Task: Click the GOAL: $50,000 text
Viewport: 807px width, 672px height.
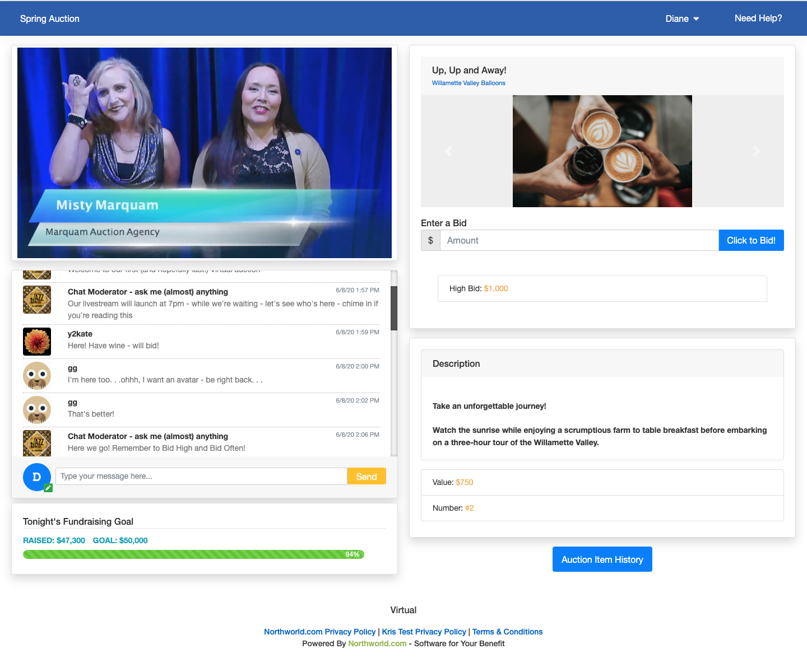Action: pos(120,540)
